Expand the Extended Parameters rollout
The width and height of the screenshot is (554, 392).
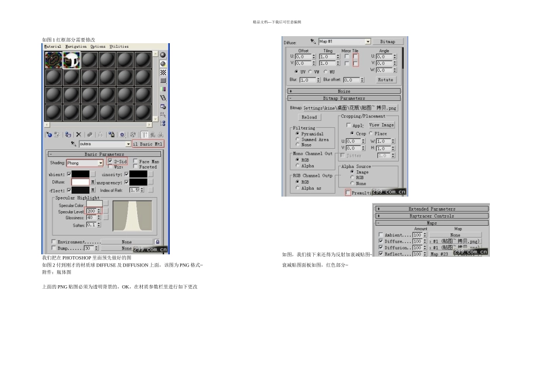(x=432, y=209)
